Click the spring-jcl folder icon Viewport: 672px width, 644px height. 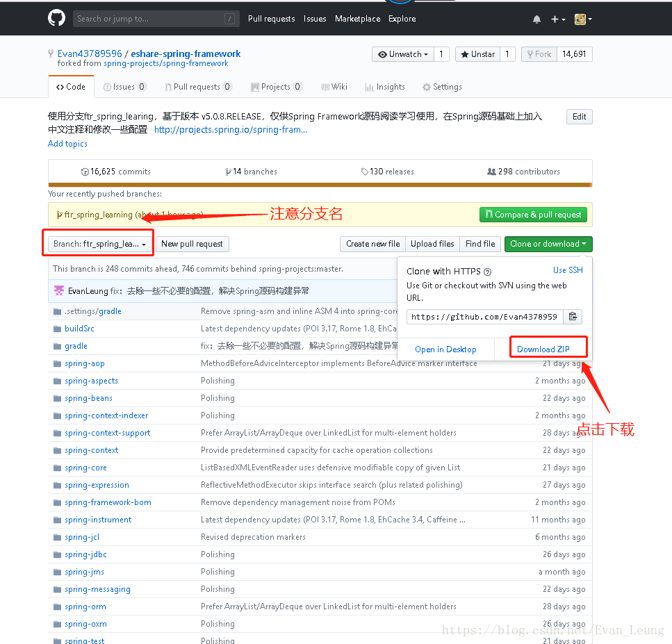coord(57,537)
